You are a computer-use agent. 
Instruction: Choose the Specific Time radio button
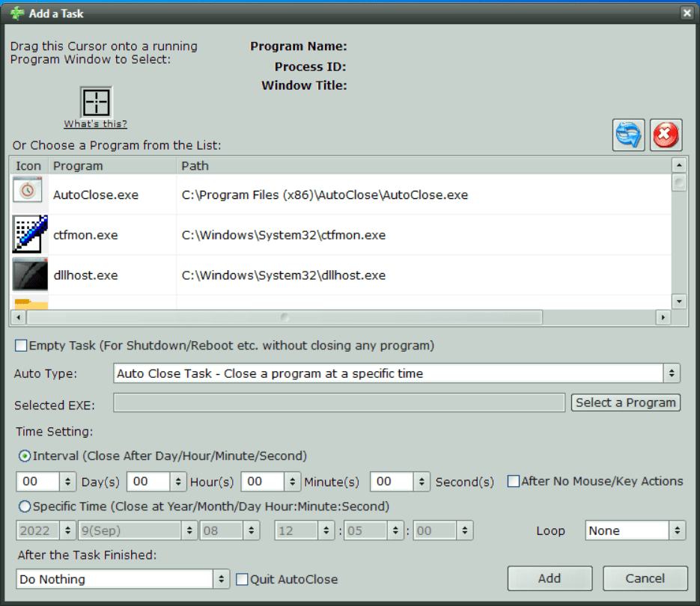click(25, 506)
